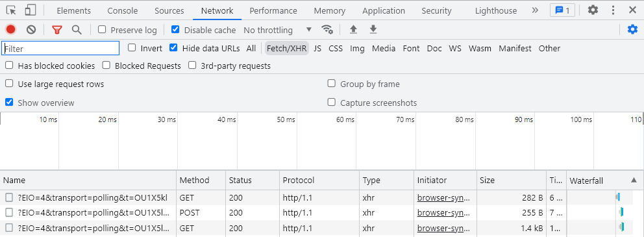Enable the Invert filter checkbox
This screenshot has width=644, height=237.
tap(132, 48)
